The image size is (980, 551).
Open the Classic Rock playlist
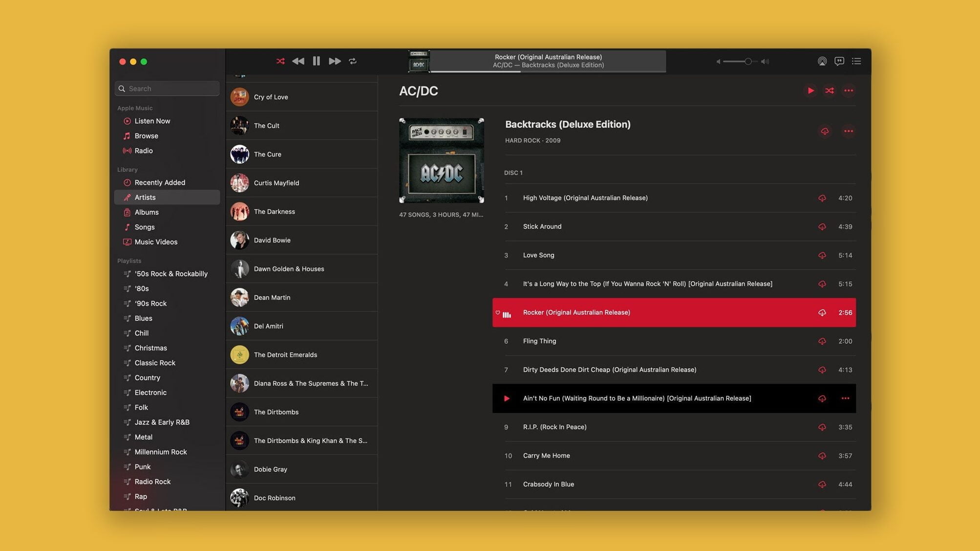point(154,363)
